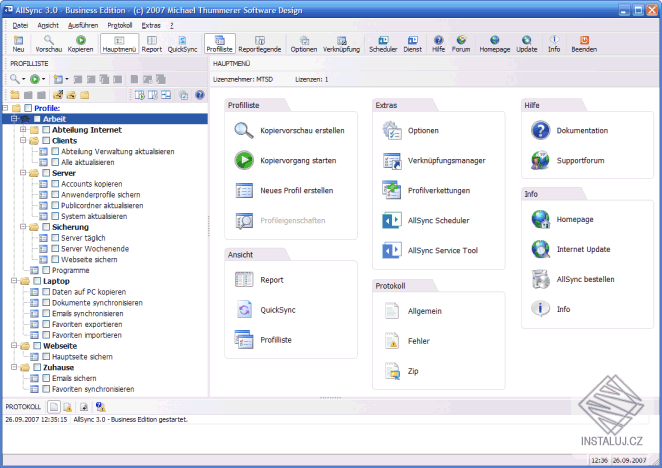Collapse the Laptop tree node
The width and height of the screenshot is (662, 468).
pos(14,280)
